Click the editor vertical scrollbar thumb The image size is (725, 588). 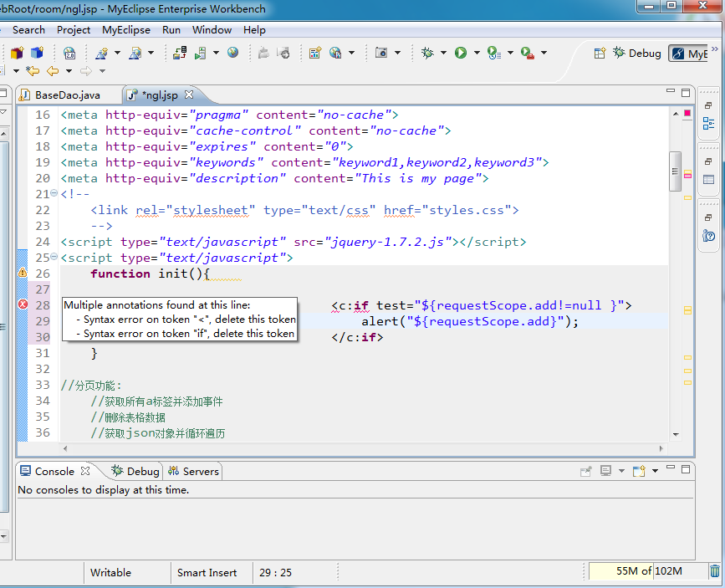675,171
